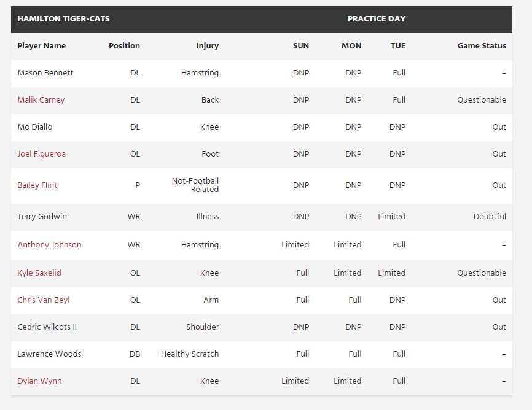Viewport: 532px width, 410px height.
Task: Click the TUE practice day header
Action: (398, 46)
